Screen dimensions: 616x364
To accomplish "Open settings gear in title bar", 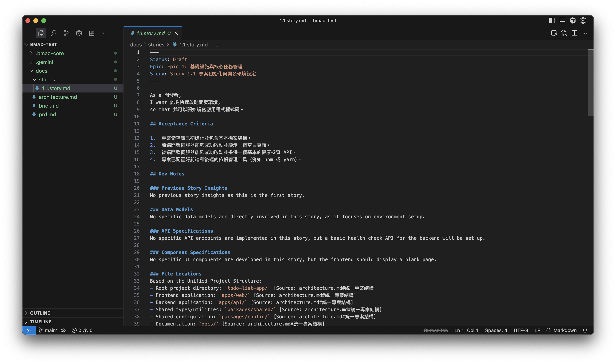I will coord(583,21).
